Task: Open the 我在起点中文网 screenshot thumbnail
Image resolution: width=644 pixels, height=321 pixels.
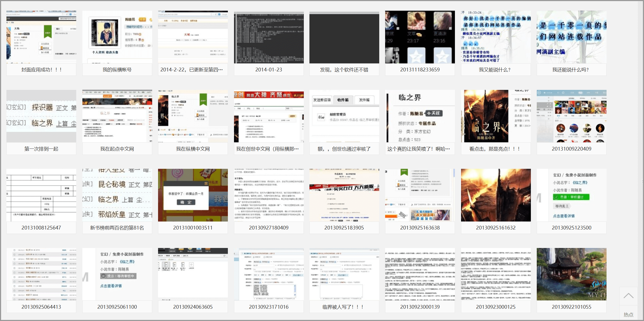Action: (x=117, y=116)
